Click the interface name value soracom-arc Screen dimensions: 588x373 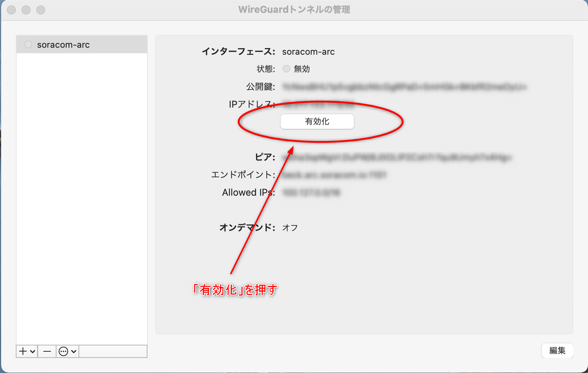308,52
